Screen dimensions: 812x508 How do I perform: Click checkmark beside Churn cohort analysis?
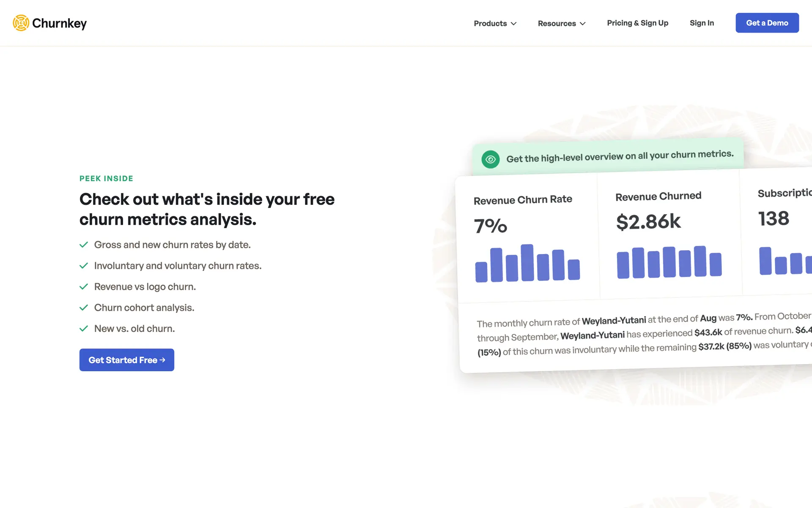point(84,308)
